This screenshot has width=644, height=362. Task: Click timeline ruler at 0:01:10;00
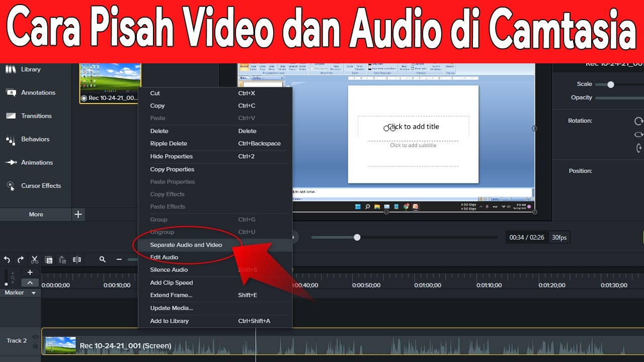tap(490, 285)
